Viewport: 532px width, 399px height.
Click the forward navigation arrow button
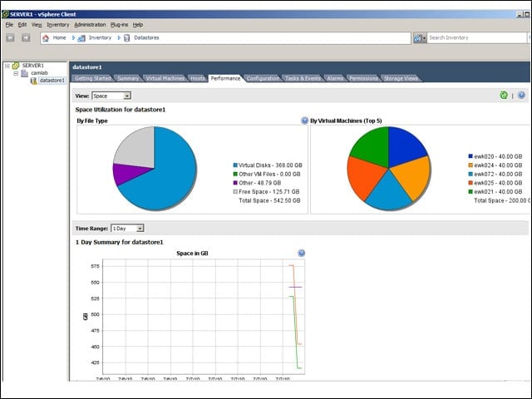pos(26,37)
